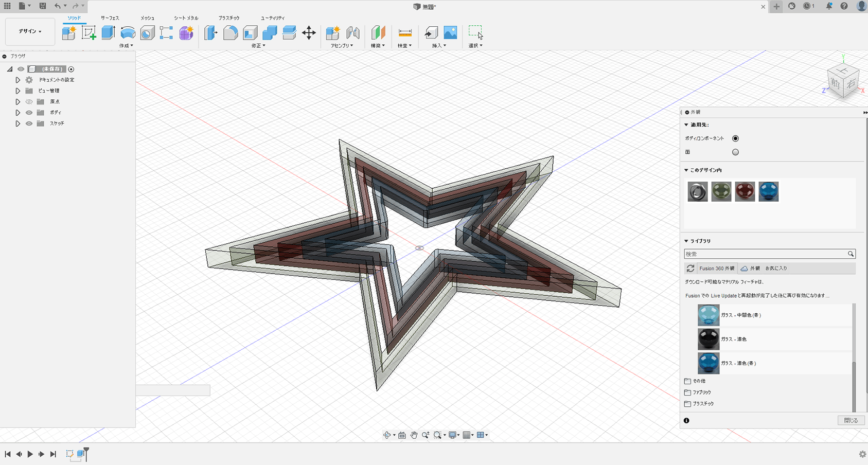
Task: Expand the Document Settings tree node
Action: [17, 80]
